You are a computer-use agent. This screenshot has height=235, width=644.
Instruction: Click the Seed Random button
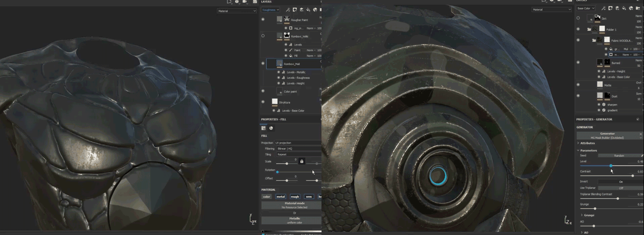coord(619,156)
